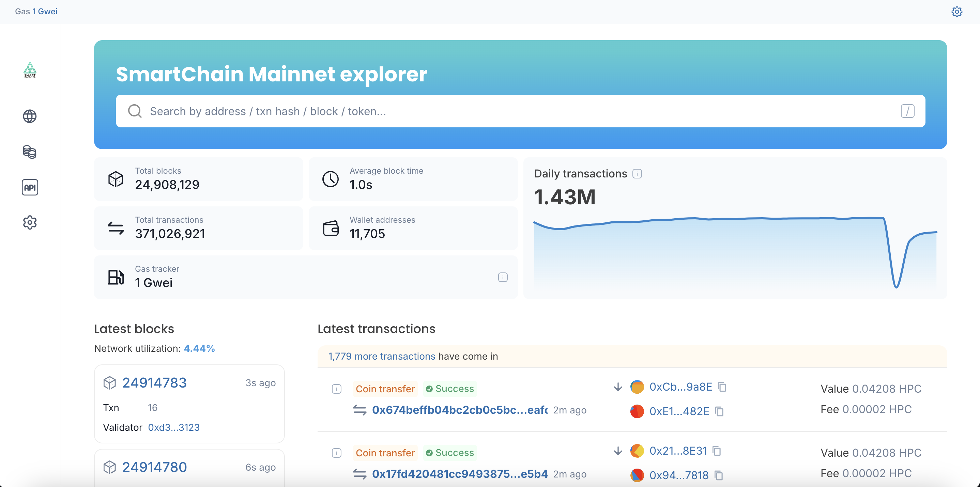Click the Gas tracker info icon
Image resolution: width=980 pixels, height=487 pixels.
pos(503,277)
